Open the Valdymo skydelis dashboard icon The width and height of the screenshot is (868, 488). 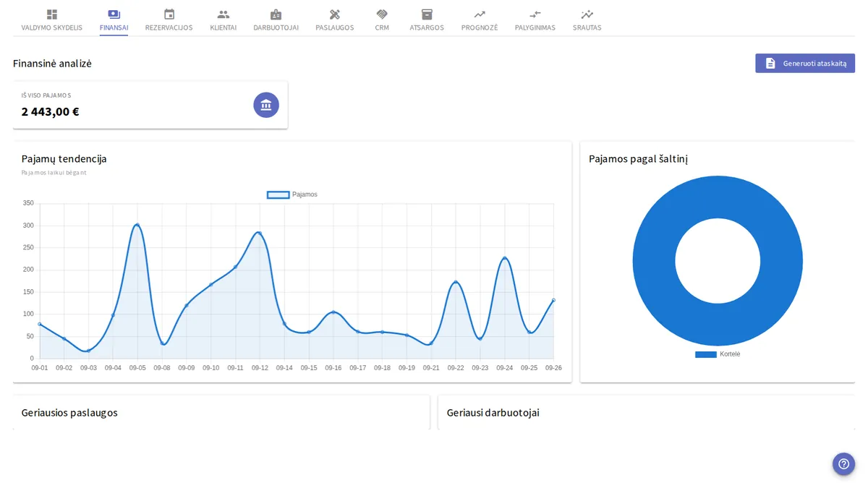coord(51,14)
